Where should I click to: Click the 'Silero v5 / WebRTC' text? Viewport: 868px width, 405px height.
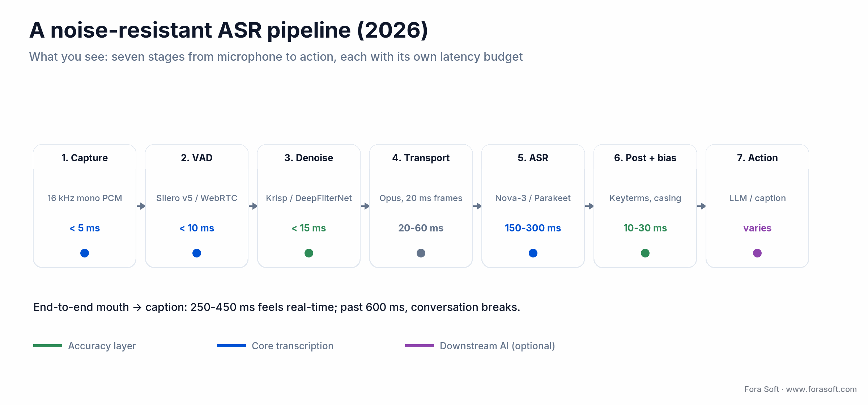pos(197,198)
